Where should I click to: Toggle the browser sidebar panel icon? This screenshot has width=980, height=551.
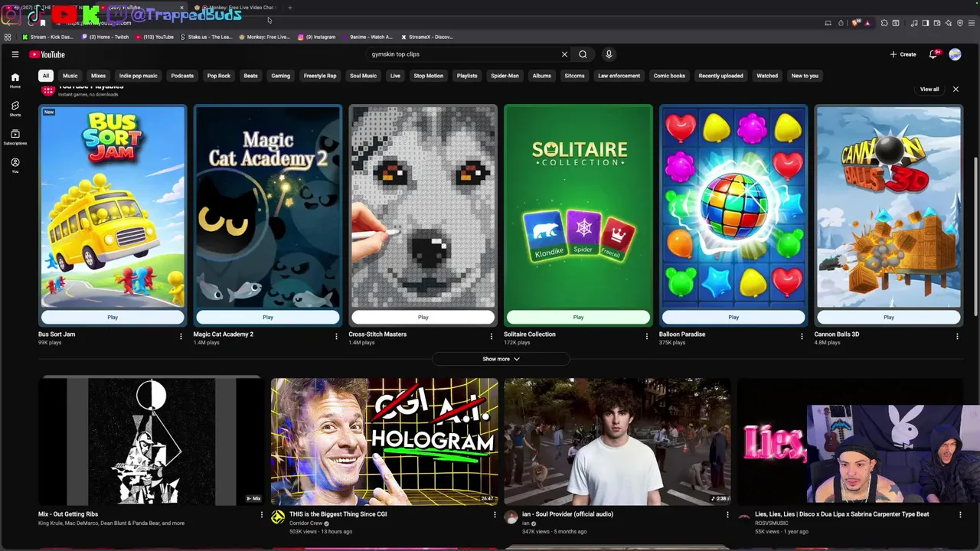(x=926, y=23)
